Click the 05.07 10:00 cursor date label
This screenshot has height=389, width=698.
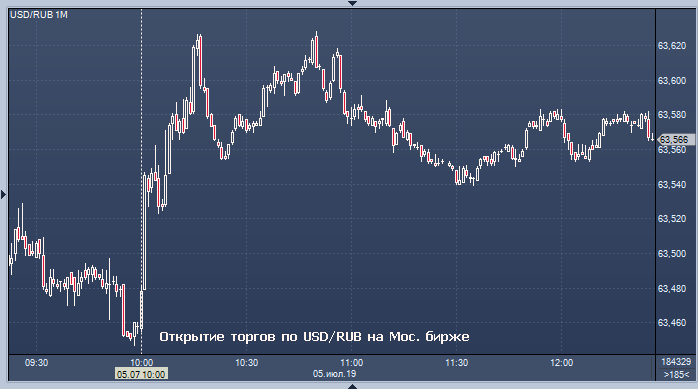point(141,374)
